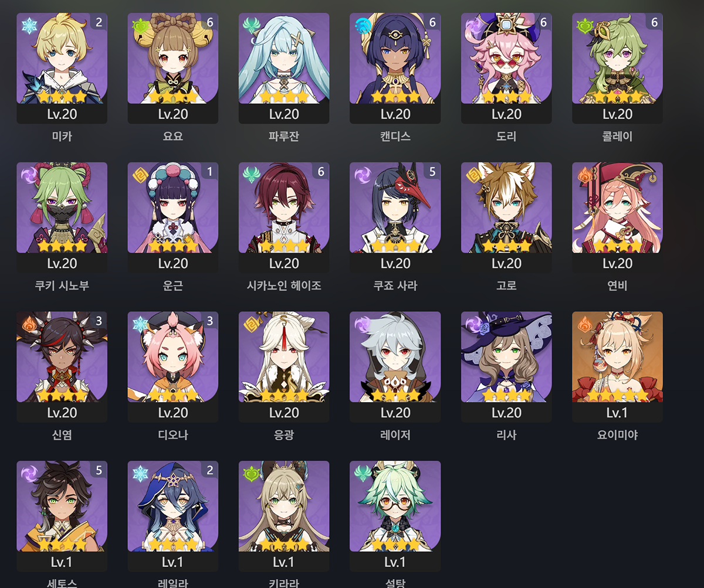Click the Pyro element icon on 요이미야's card

(584, 324)
